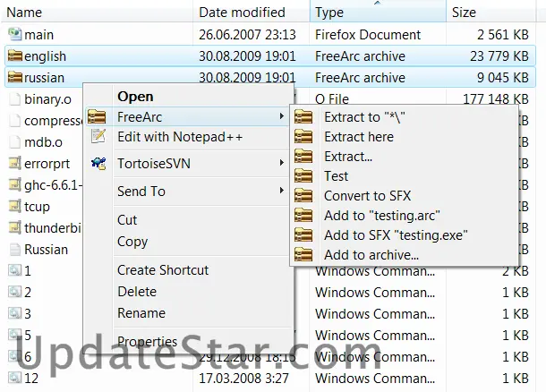This screenshot has height=392, width=546.
Task: Click the 9 045 KB size cell
Action: point(502,77)
